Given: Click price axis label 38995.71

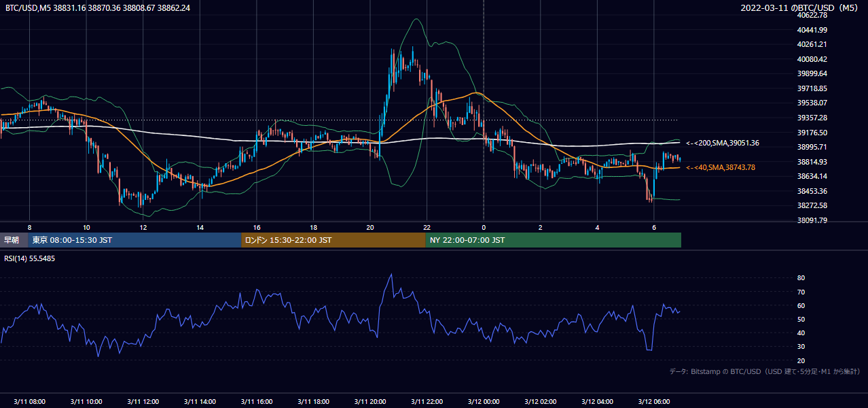Looking at the screenshot, I should 813,147.
